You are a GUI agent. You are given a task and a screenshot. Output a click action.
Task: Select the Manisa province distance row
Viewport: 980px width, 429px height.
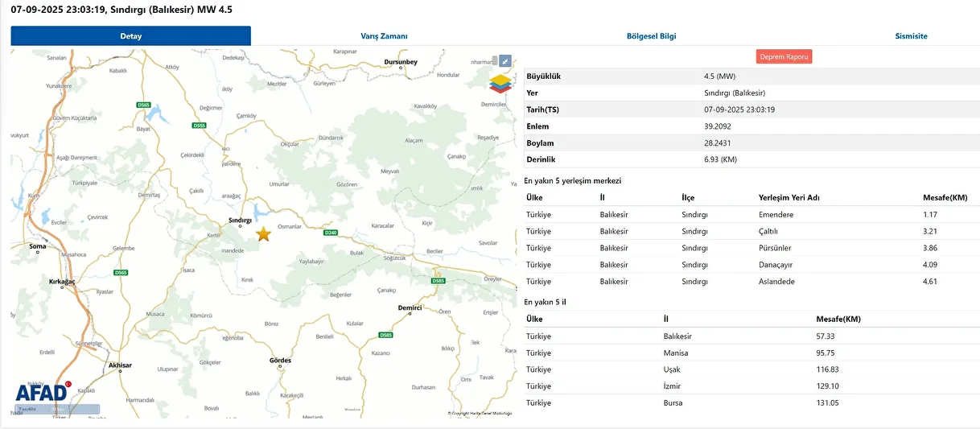(750, 353)
